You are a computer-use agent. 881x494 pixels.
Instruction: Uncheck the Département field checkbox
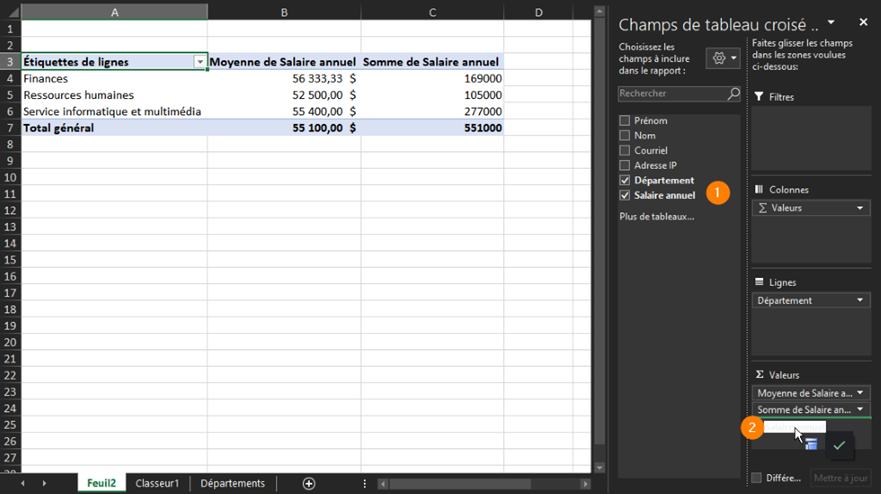pos(625,181)
